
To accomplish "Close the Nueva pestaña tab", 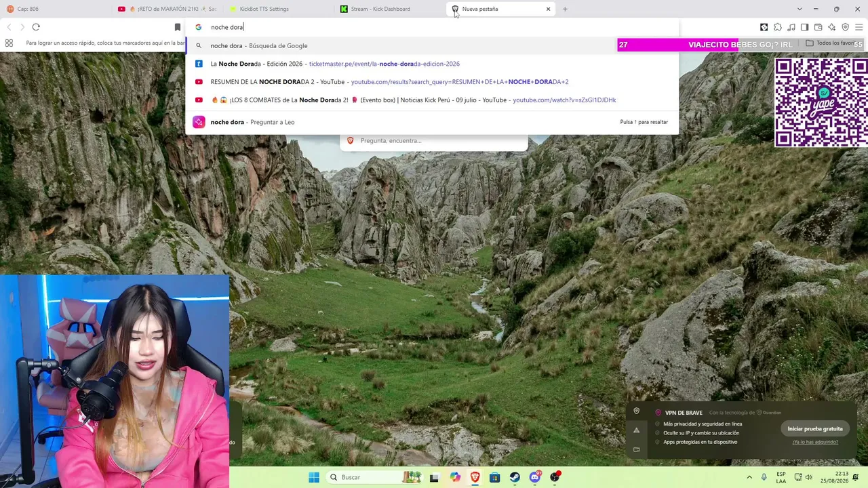I will (x=548, y=9).
